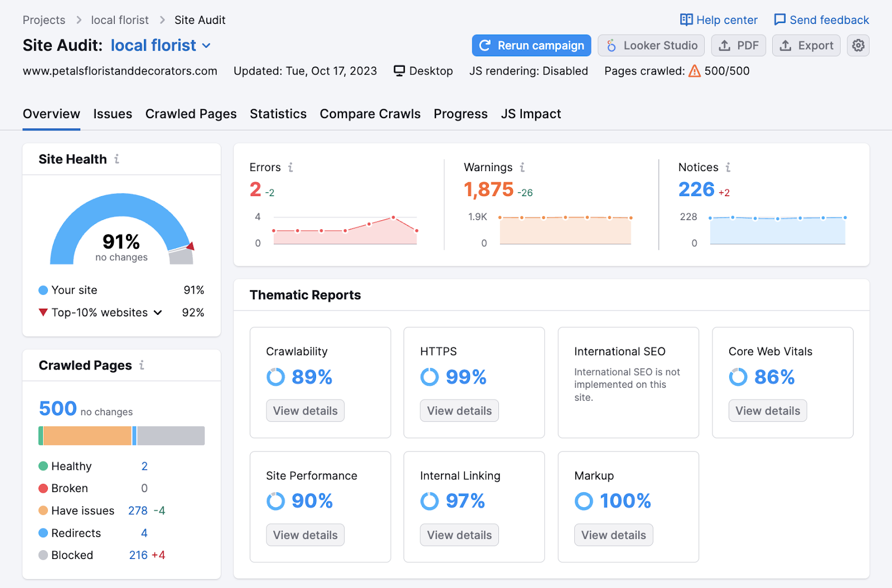Click the Healthy pages count 2
This screenshot has height=588, width=892.
(x=144, y=466)
